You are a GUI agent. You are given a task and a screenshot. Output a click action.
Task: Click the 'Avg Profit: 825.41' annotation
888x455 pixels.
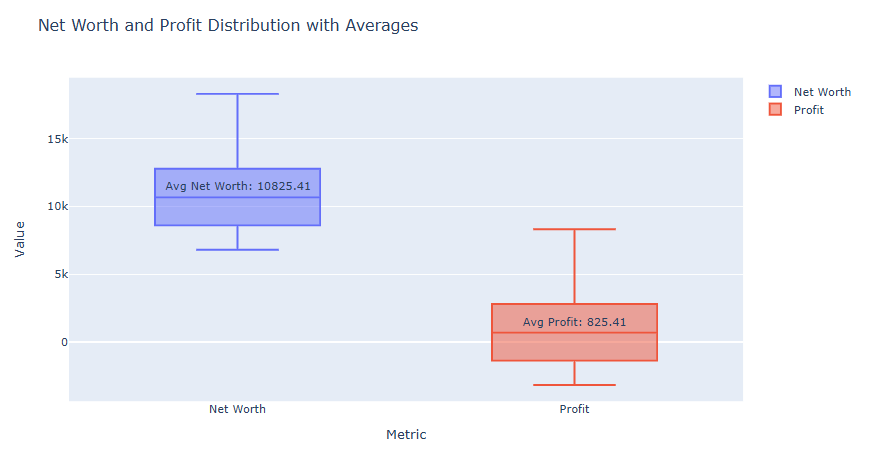(574, 322)
